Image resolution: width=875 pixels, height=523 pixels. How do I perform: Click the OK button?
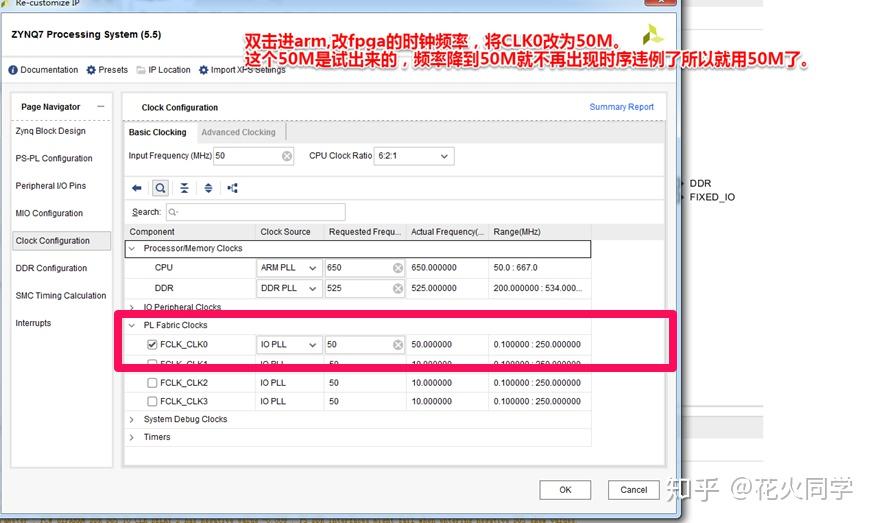(565, 490)
